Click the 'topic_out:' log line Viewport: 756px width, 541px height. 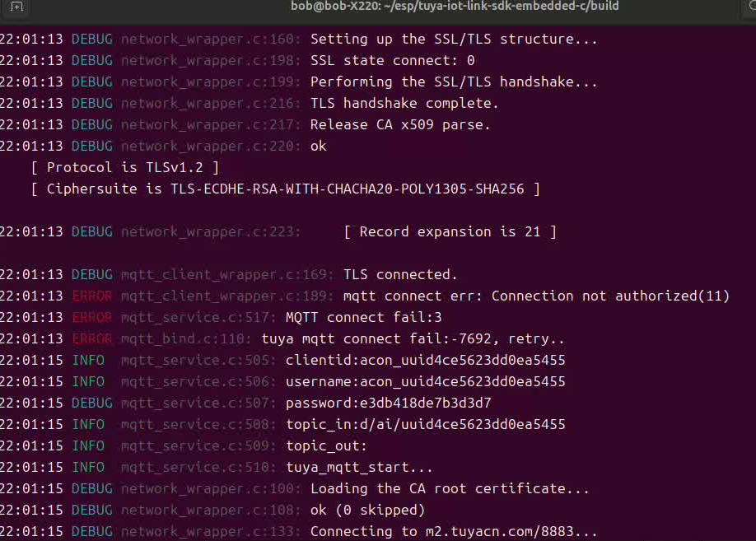(x=184, y=445)
